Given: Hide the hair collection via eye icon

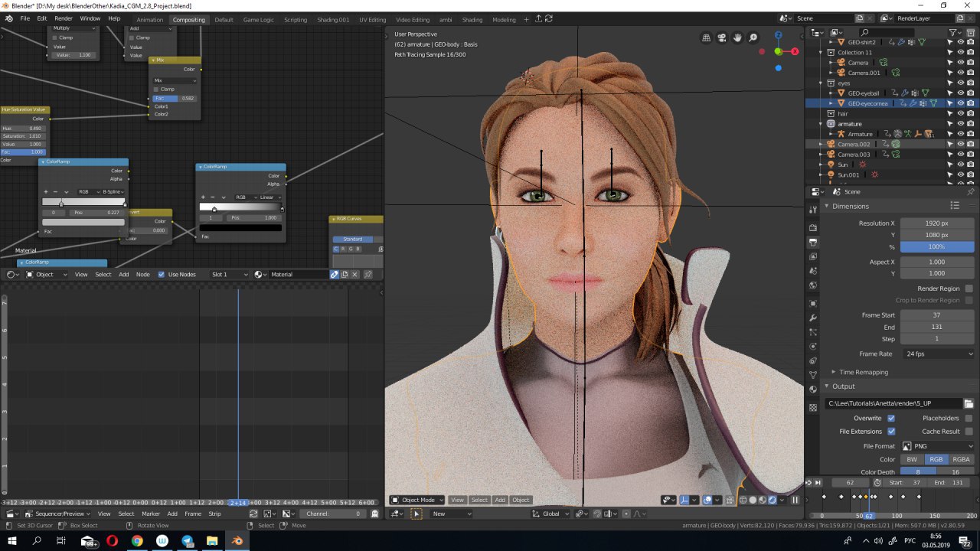Looking at the screenshot, I should click(961, 113).
